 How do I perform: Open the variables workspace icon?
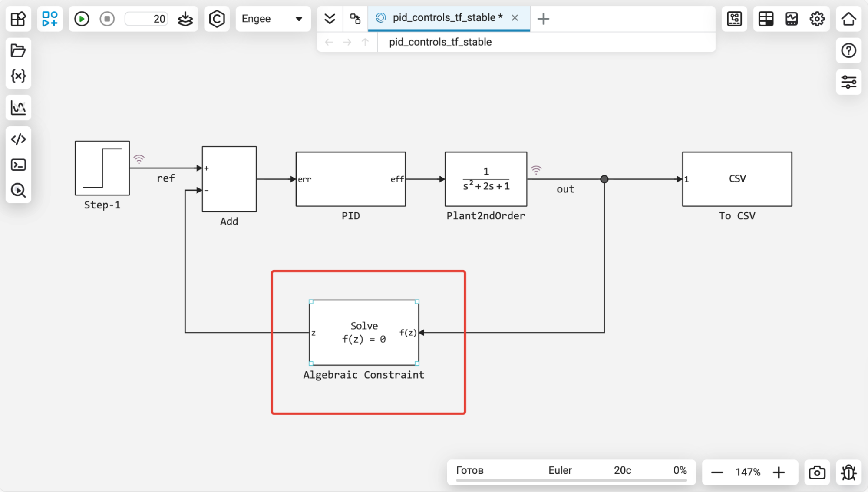18,76
